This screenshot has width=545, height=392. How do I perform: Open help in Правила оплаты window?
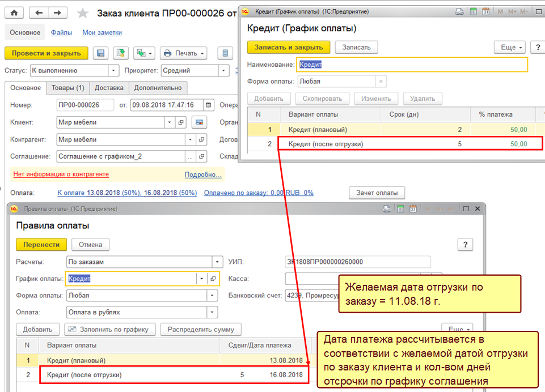coord(466,245)
